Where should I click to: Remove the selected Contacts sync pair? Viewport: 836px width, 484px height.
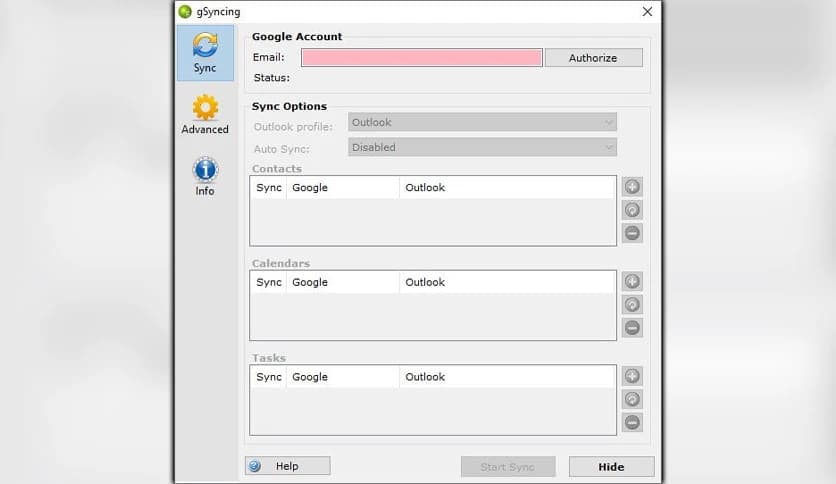click(x=632, y=233)
